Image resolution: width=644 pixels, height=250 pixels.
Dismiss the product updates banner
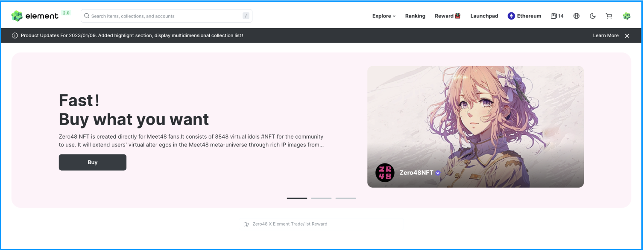coord(627,36)
